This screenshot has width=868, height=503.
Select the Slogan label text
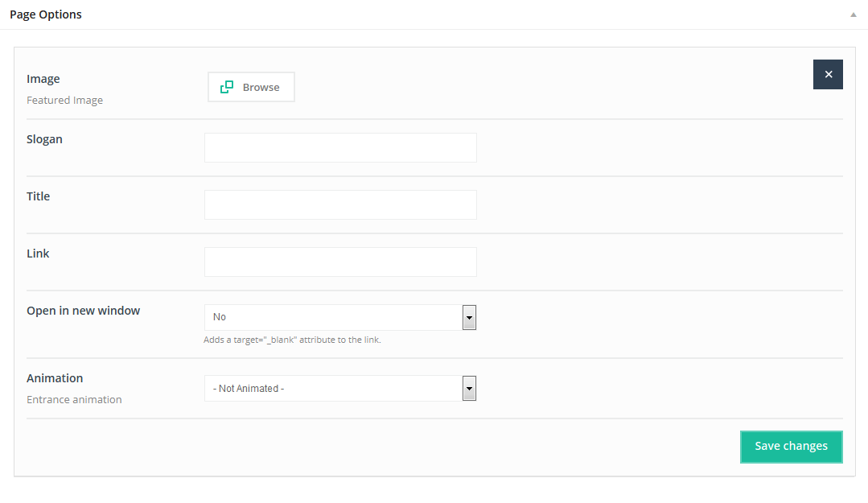coord(44,139)
